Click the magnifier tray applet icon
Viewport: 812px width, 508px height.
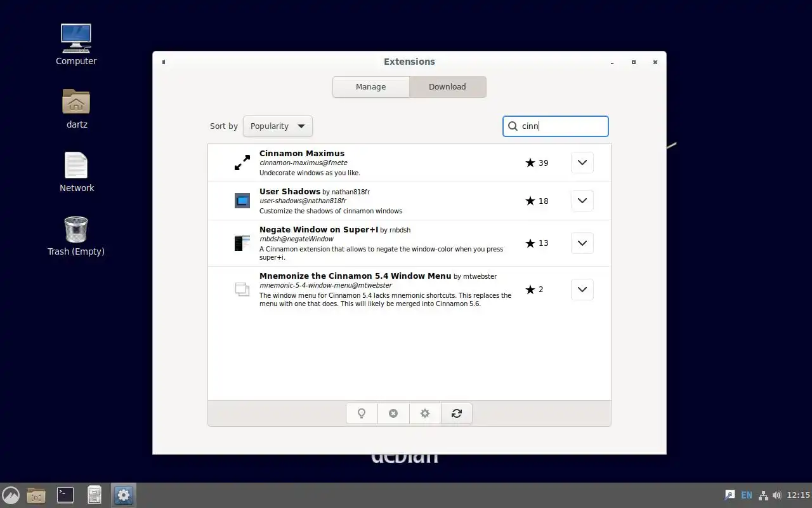point(730,495)
